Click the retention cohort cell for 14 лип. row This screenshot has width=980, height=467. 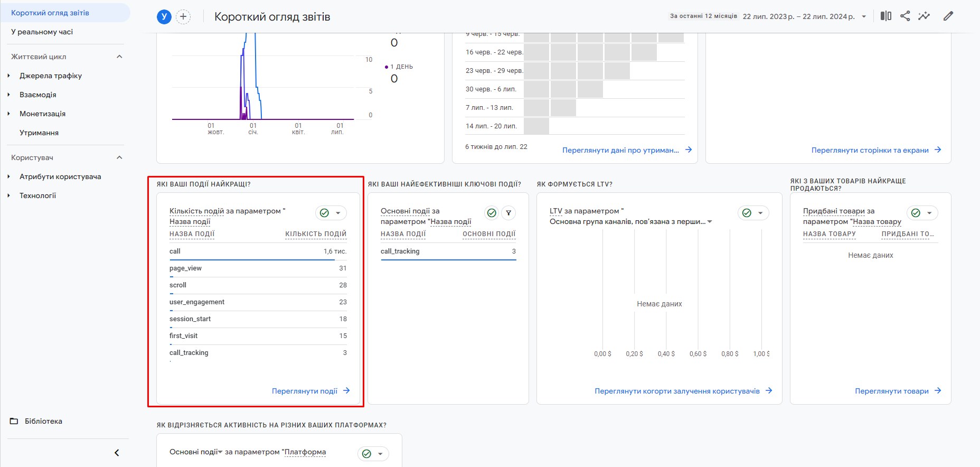click(x=536, y=126)
